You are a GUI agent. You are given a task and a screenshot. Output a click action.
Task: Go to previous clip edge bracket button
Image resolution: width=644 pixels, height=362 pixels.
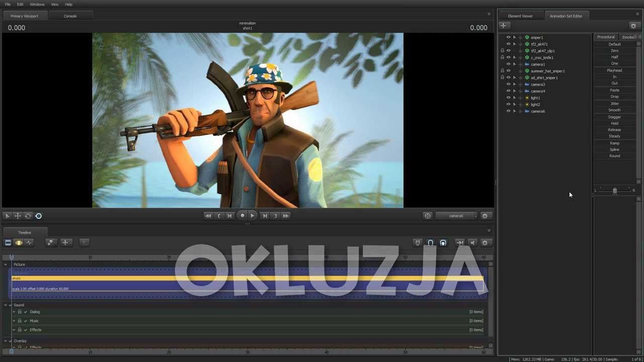(219, 216)
